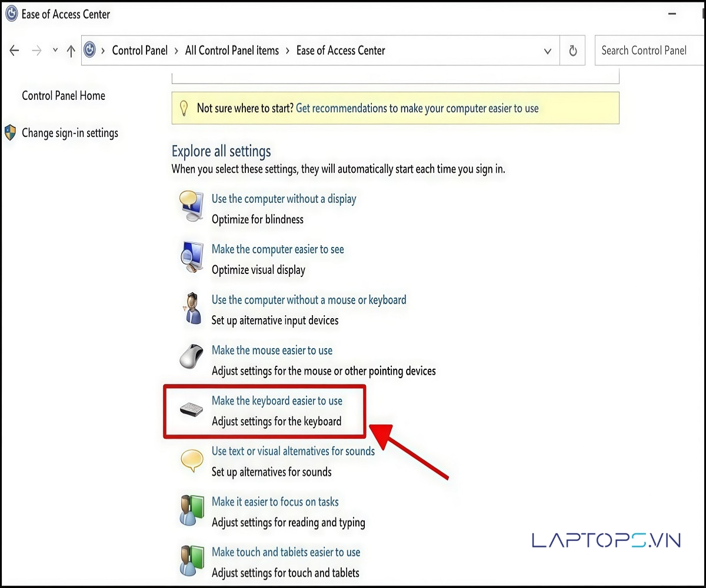Click the Search Control Panel field

[x=647, y=51]
